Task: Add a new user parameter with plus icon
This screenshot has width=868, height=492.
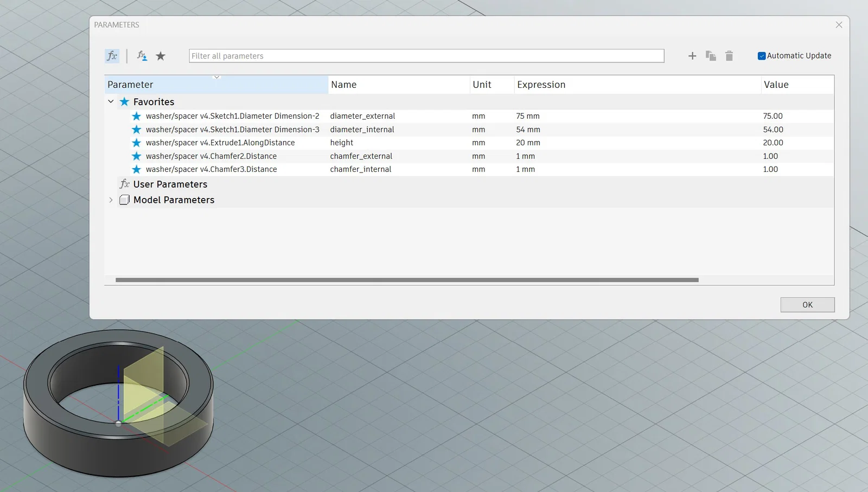Action: [x=692, y=56]
